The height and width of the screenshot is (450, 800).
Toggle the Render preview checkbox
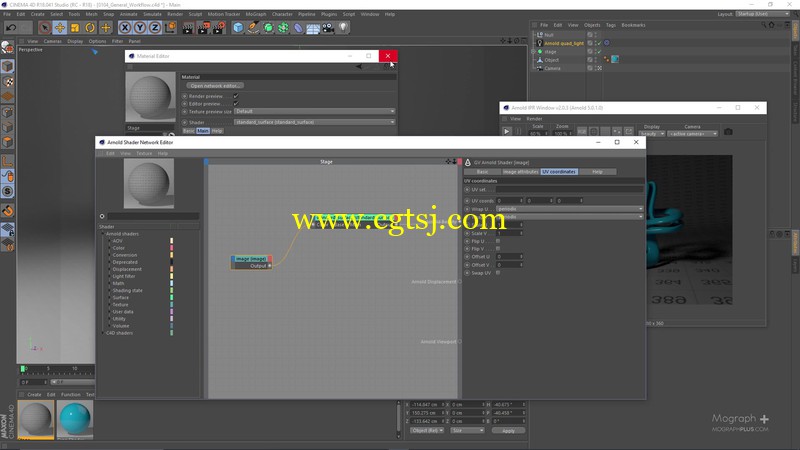pos(236,96)
